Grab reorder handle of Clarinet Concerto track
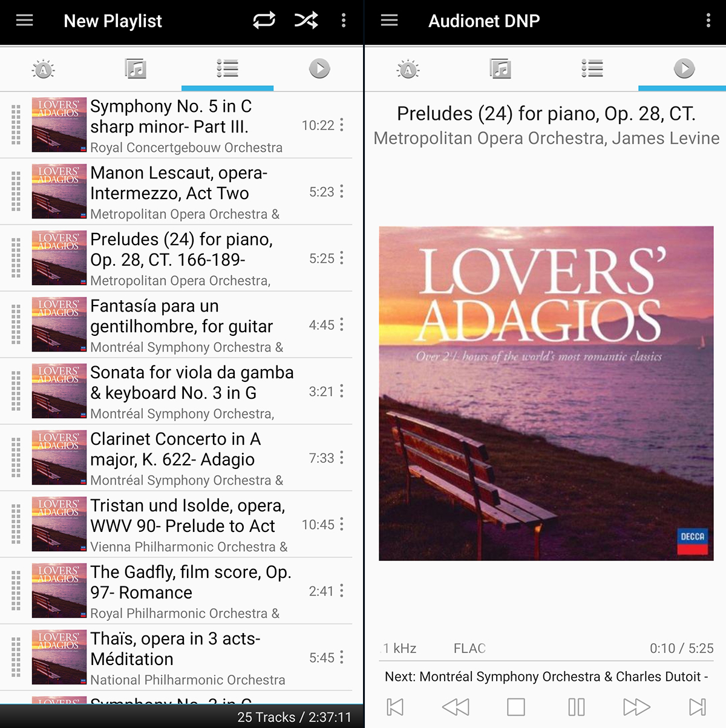 tap(16, 457)
